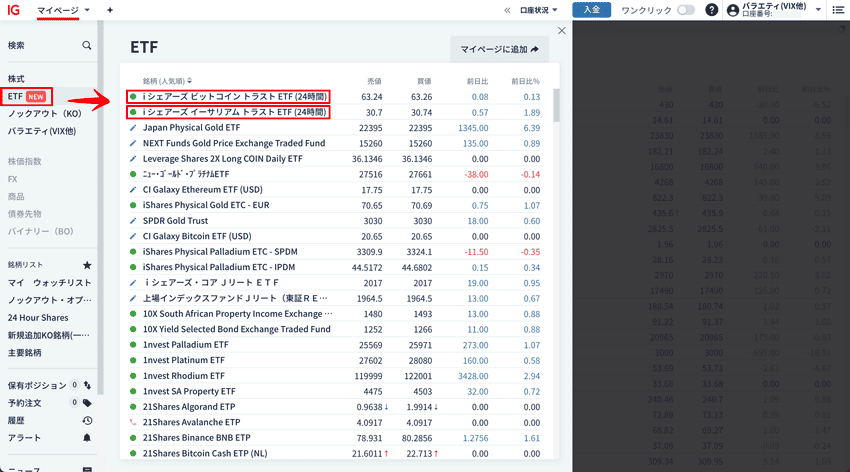Click the 検索 search field
The width and height of the screenshot is (850, 472).
49,46
